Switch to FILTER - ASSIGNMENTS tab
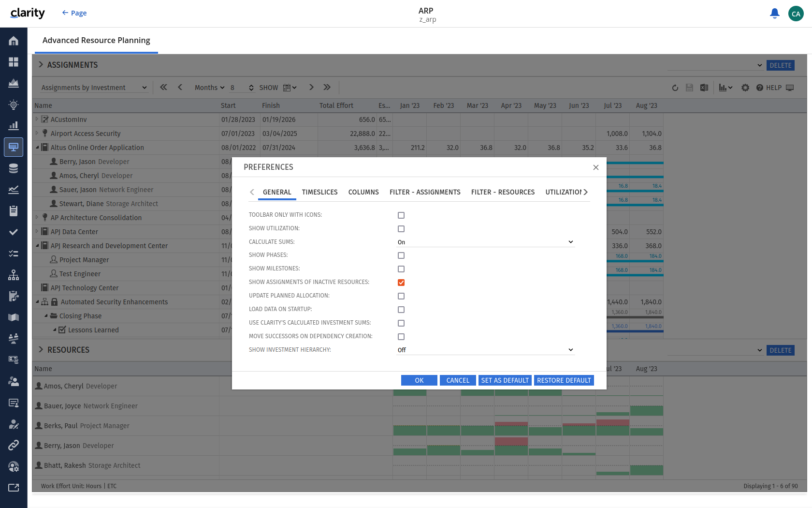 [x=425, y=192]
